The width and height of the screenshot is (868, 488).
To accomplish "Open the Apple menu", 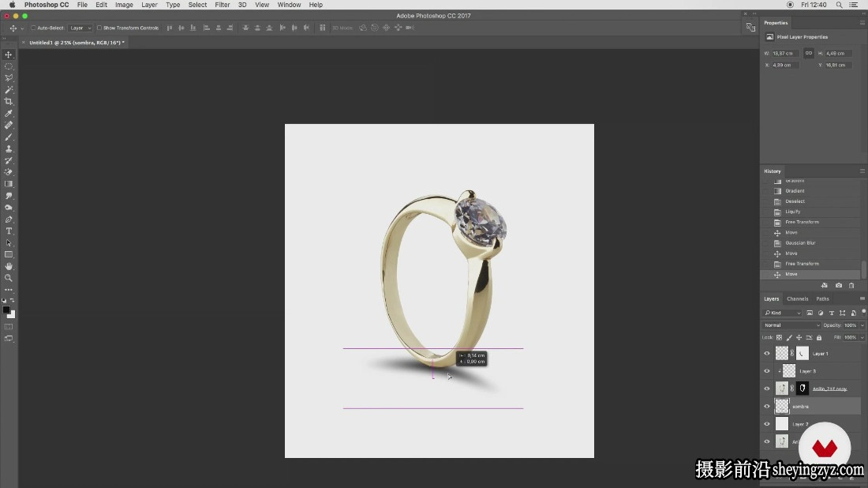I will point(12,5).
